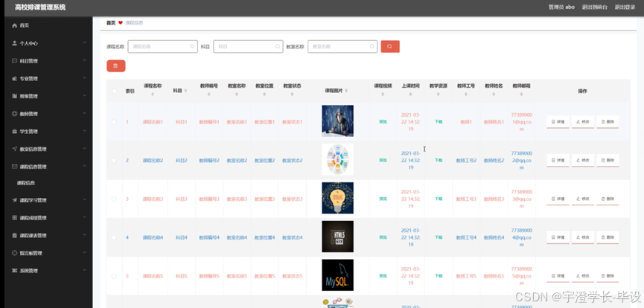Screen dimensions: 644x308
Task: Expand 课程课表管理 using its chevron arrow
Action: [x=84, y=235]
